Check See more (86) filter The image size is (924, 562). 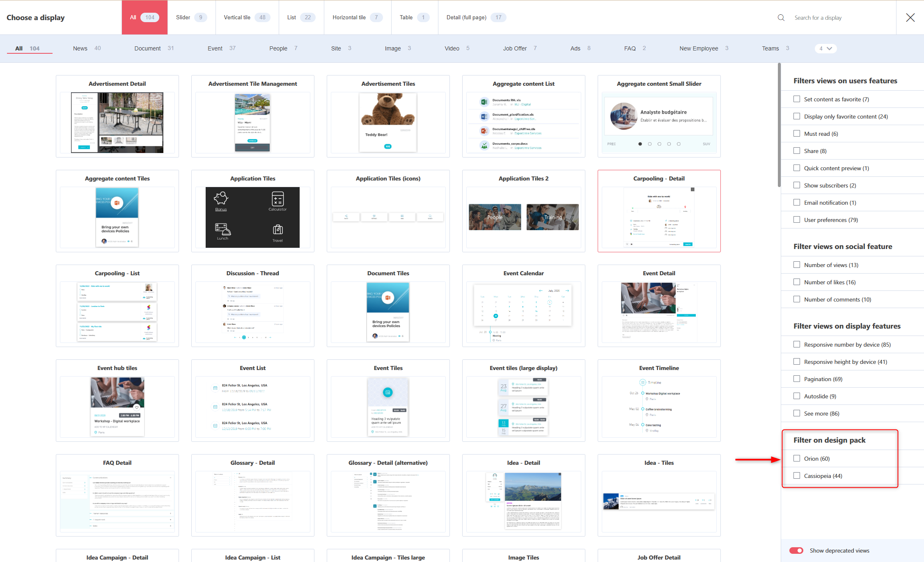click(x=797, y=413)
